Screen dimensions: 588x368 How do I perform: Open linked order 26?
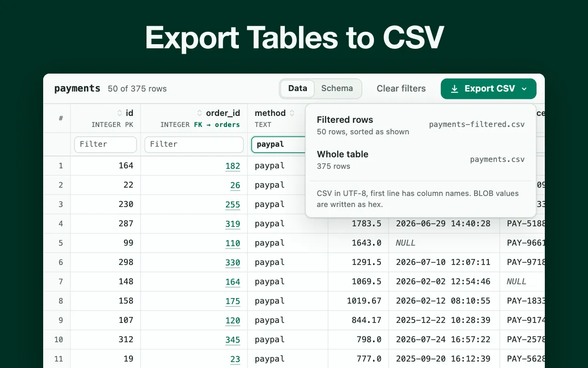[x=235, y=185]
